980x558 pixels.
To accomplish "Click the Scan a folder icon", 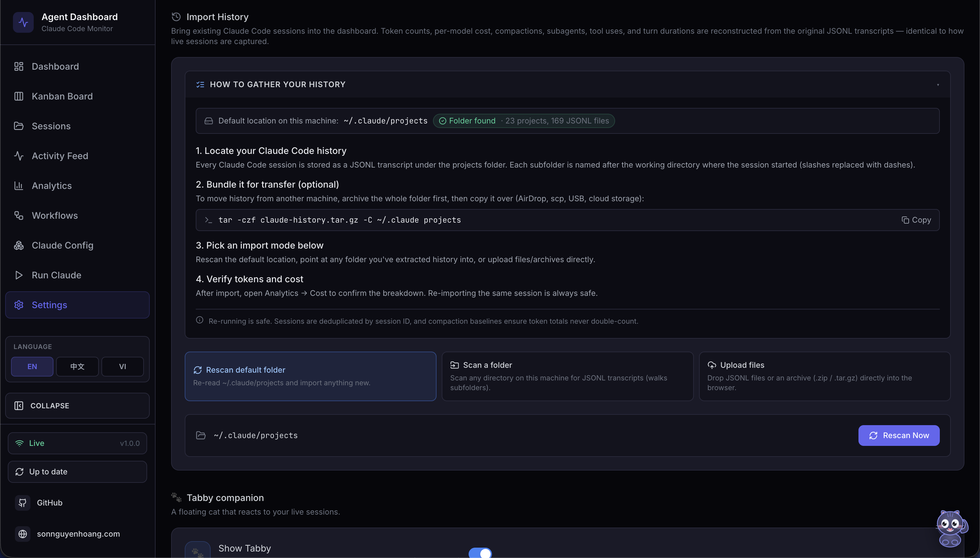I will 455,365.
